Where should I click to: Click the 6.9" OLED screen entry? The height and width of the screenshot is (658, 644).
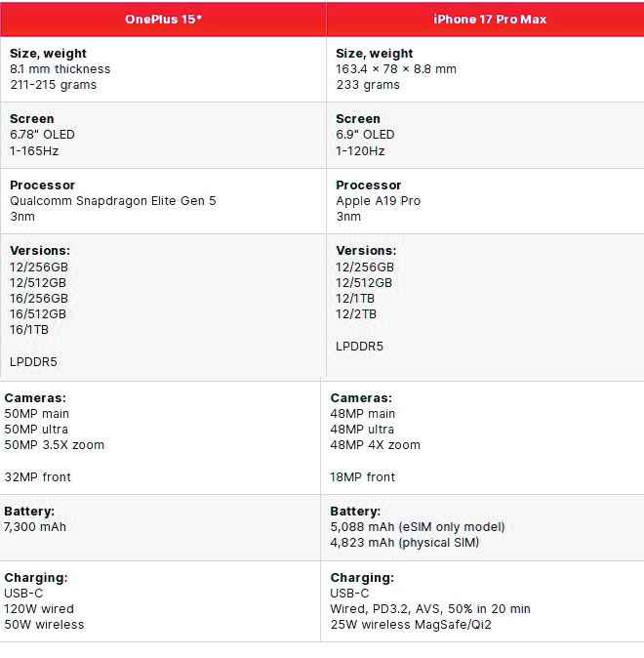(x=365, y=135)
